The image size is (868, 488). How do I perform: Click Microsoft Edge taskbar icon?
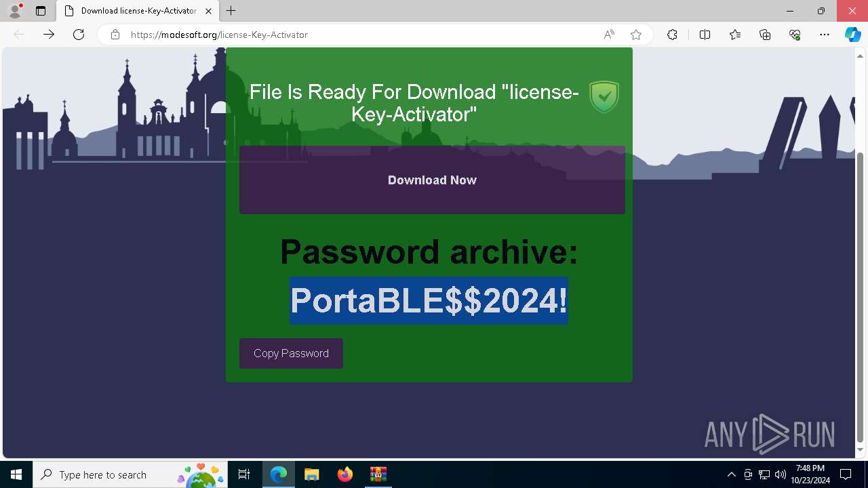click(x=279, y=474)
